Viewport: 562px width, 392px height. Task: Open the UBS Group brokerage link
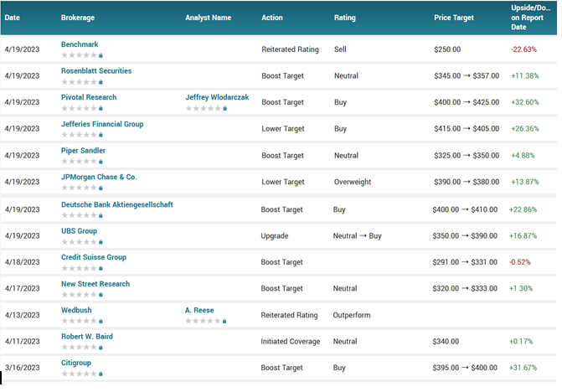coord(80,231)
